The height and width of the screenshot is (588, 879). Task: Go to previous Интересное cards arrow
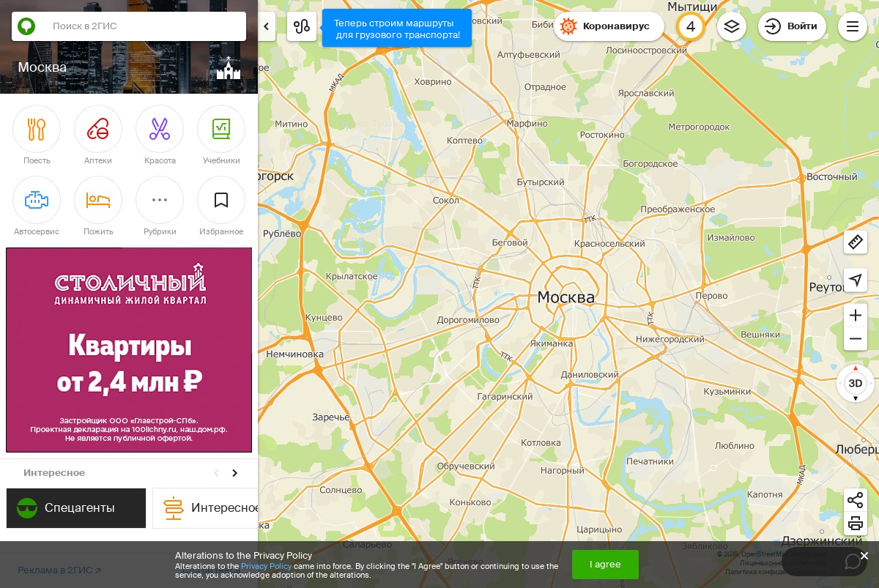(216, 473)
